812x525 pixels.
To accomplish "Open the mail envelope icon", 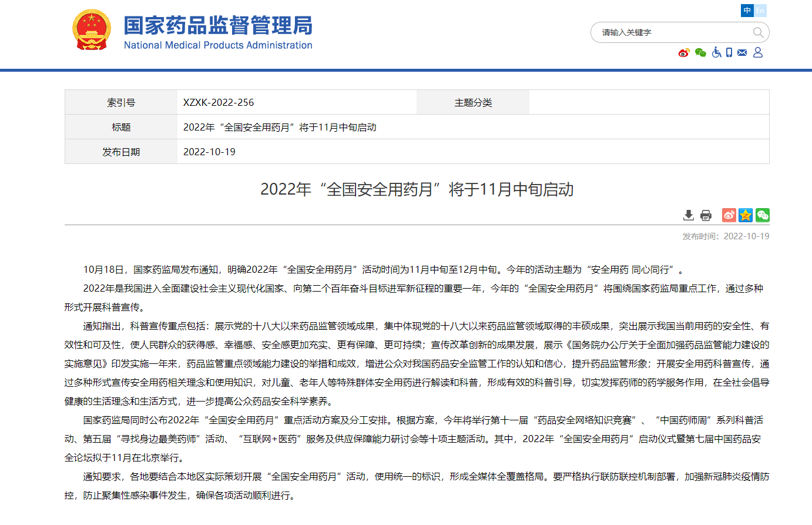I will point(742,52).
